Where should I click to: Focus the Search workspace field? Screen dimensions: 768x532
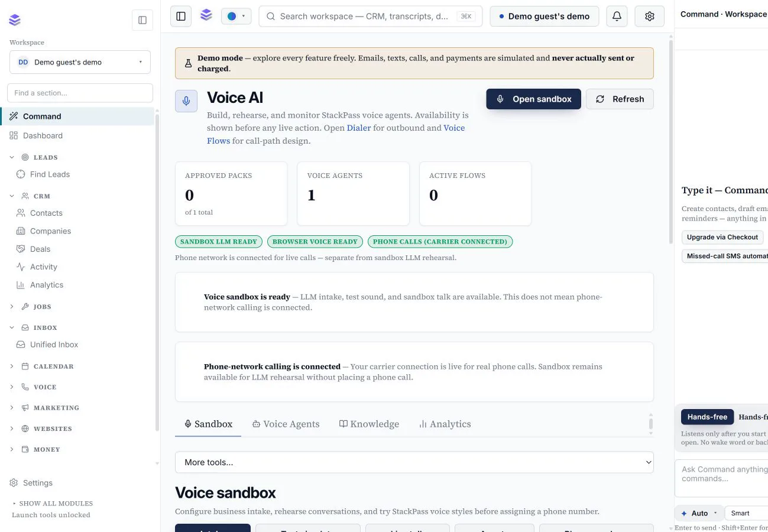[x=371, y=16]
